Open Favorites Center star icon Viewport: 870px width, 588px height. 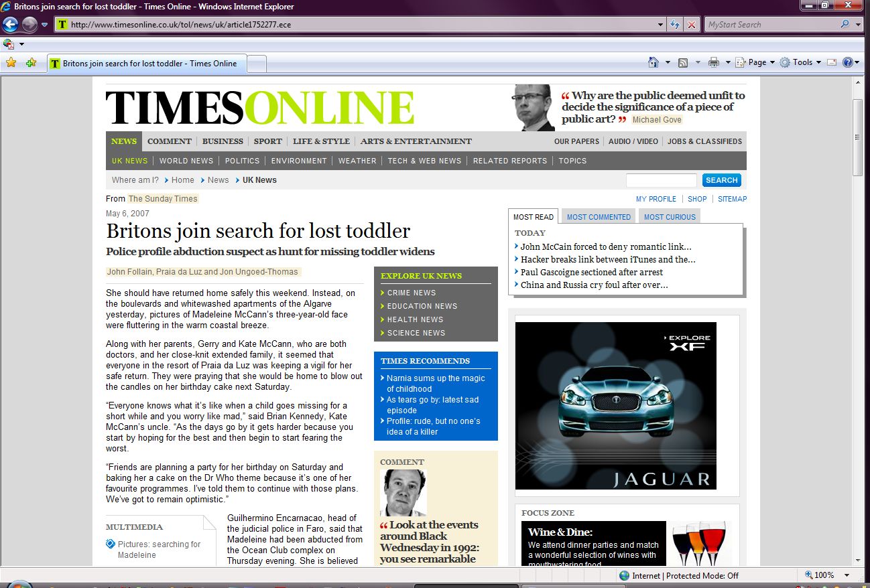tap(11, 63)
